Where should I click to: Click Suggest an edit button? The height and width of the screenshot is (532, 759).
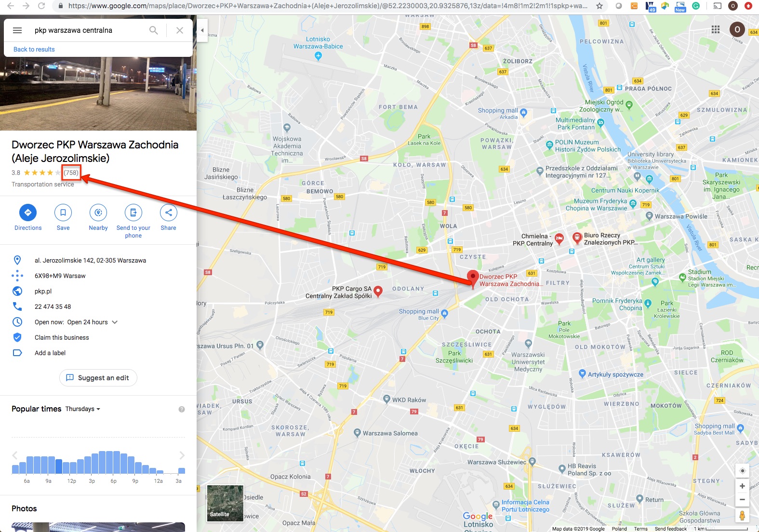[98, 378]
